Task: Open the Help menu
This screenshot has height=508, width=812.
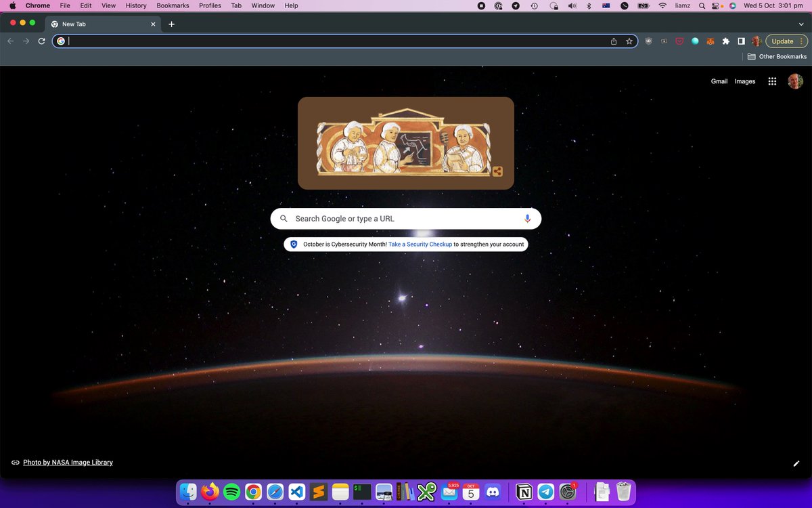Action: [x=291, y=5]
